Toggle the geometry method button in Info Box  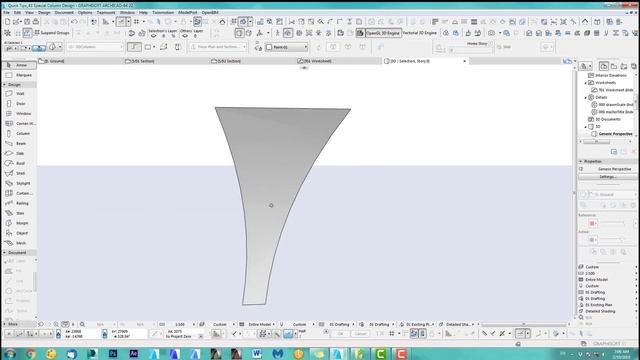(x=134, y=47)
